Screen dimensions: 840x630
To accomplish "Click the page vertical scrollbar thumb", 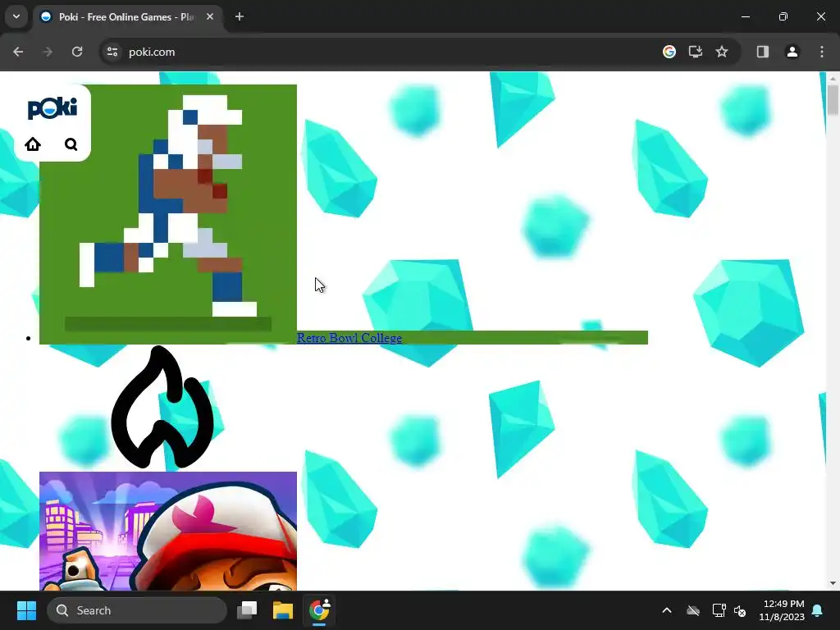I will (833, 99).
